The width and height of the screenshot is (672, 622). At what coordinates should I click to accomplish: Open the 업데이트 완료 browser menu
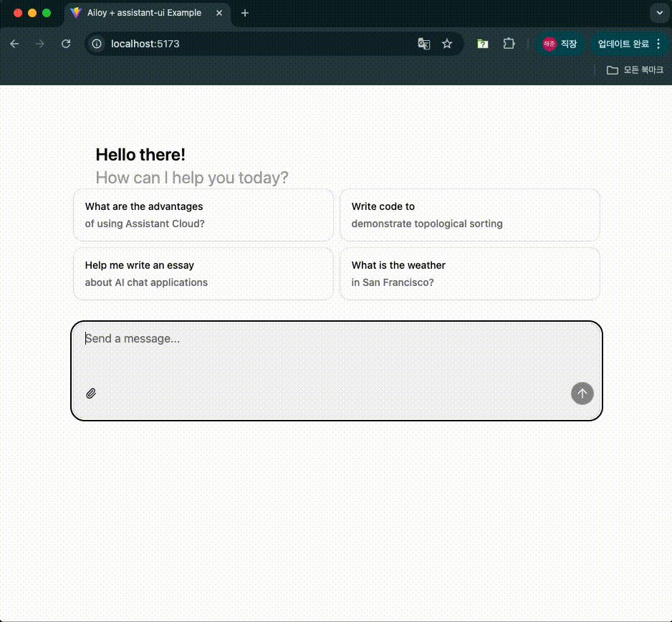629,44
